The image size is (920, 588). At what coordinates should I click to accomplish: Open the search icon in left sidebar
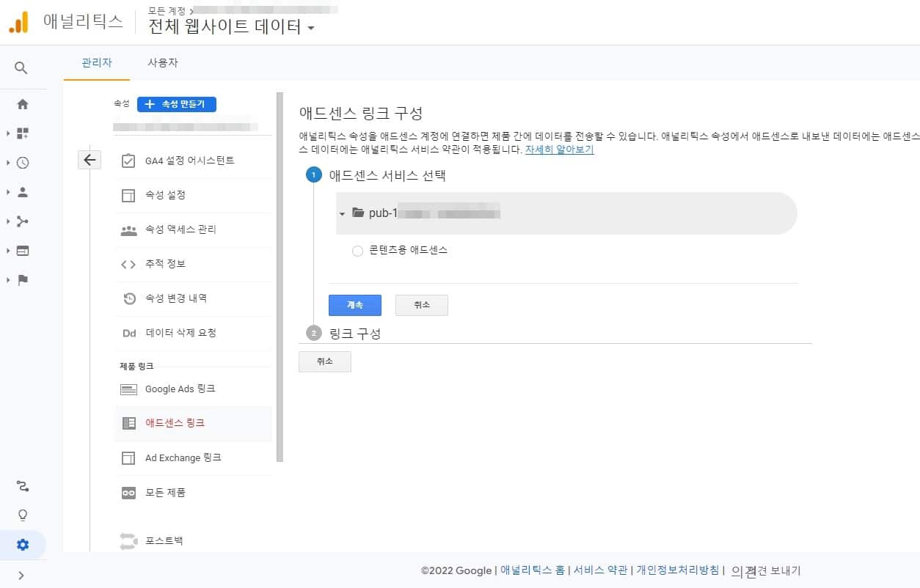pyautogui.click(x=21, y=68)
